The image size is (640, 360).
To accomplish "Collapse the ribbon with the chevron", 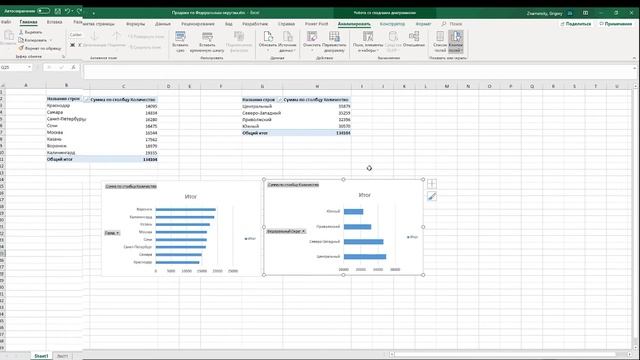I will click(x=634, y=58).
